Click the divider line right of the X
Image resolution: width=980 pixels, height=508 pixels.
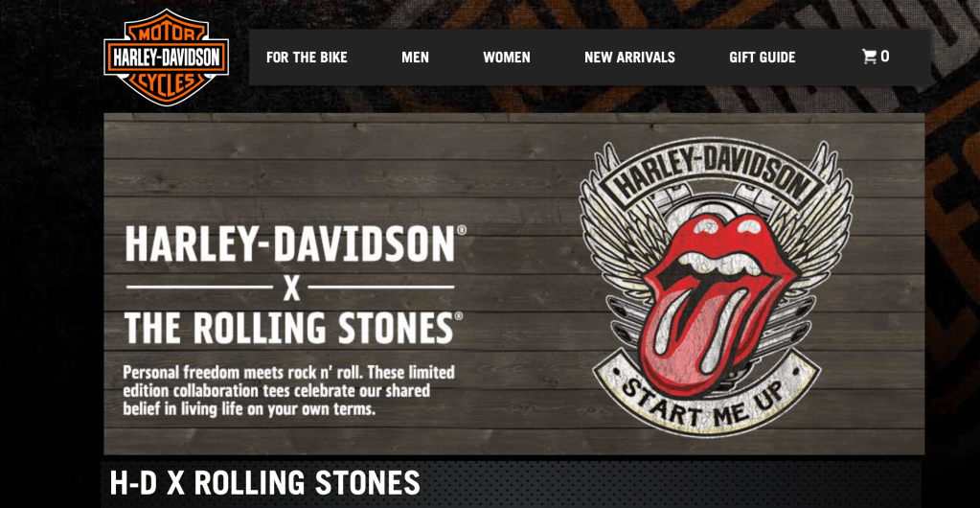coord(381,287)
